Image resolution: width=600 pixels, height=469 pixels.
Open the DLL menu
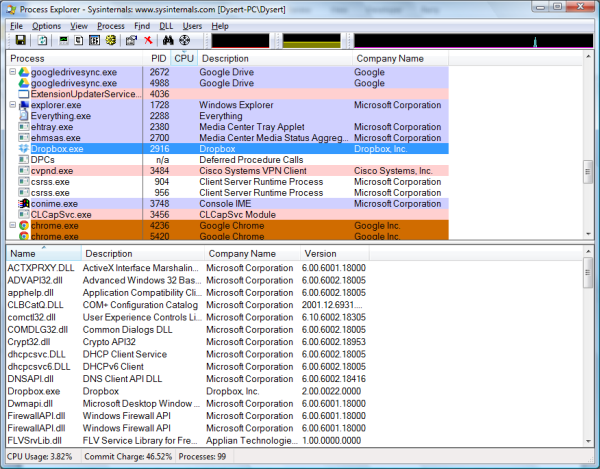click(x=166, y=26)
